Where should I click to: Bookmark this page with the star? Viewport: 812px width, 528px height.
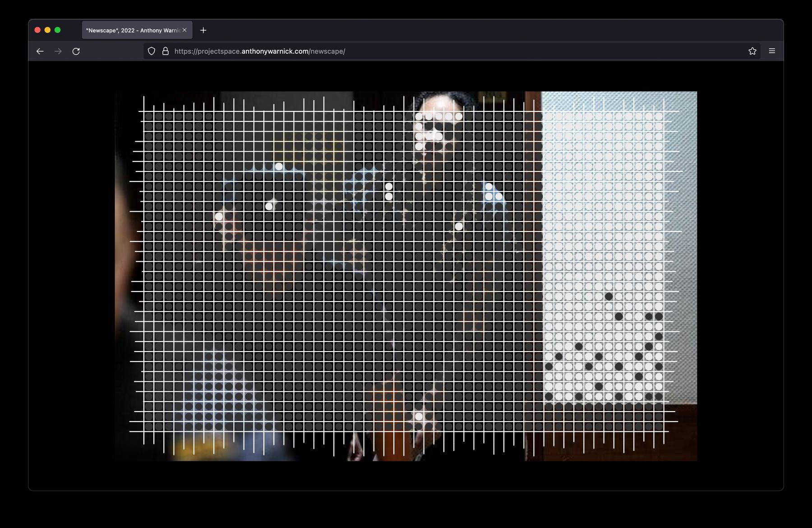click(752, 51)
